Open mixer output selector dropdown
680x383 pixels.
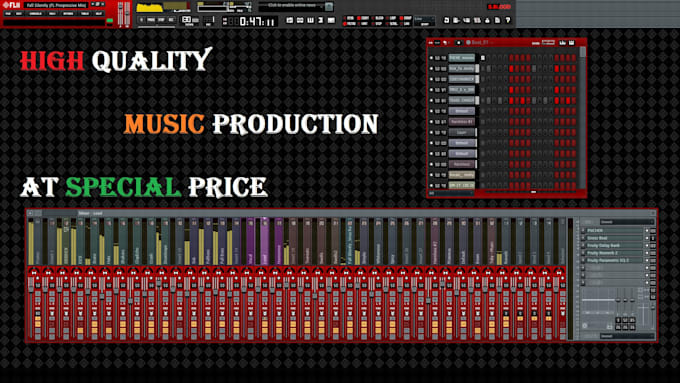coord(627,336)
